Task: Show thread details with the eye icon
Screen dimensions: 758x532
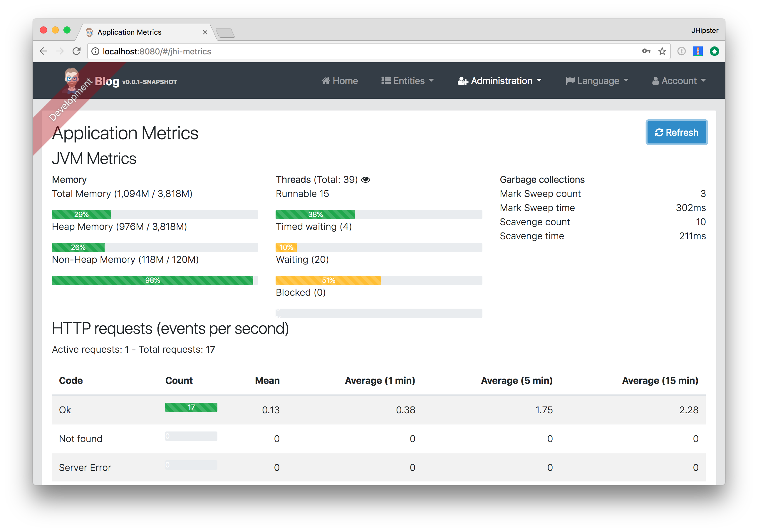Action: click(365, 180)
